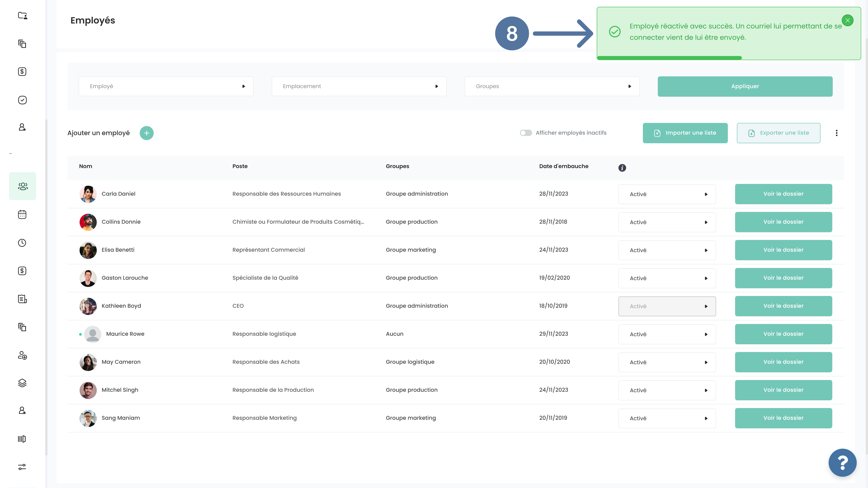Open the user-with-plus sidebar icon
The image size is (868, 488).
click(x=22, y=355)
